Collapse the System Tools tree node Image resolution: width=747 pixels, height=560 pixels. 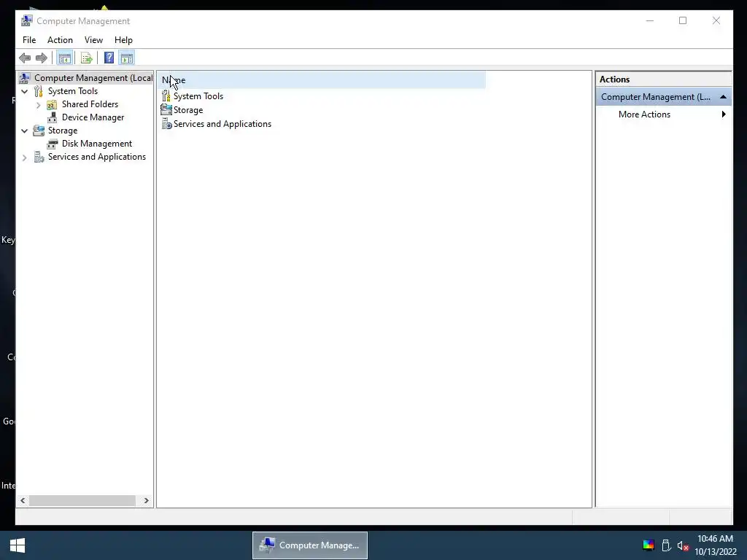pos(24,91)
